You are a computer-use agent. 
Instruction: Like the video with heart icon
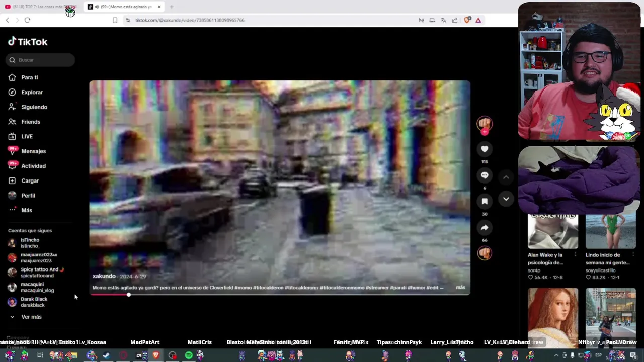point(485,149)
